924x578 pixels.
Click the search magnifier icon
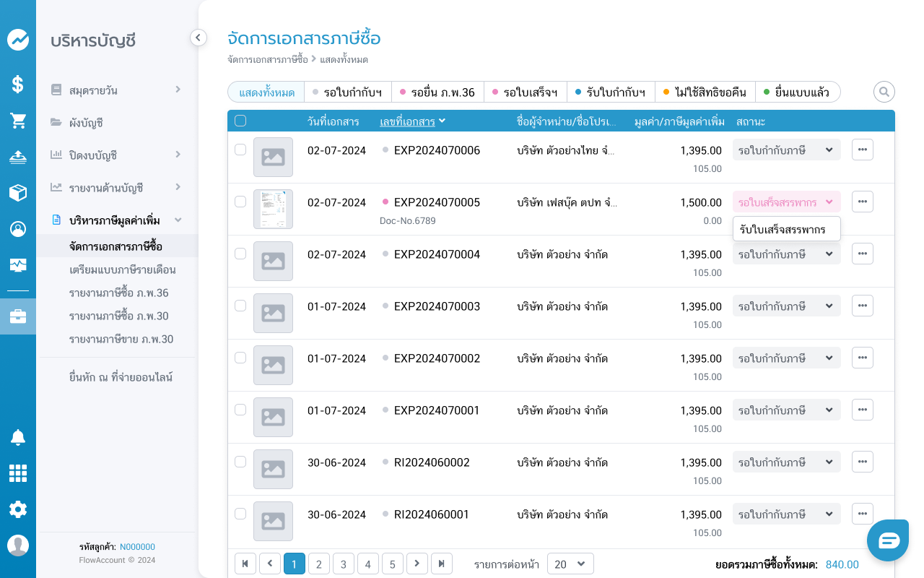884,92
